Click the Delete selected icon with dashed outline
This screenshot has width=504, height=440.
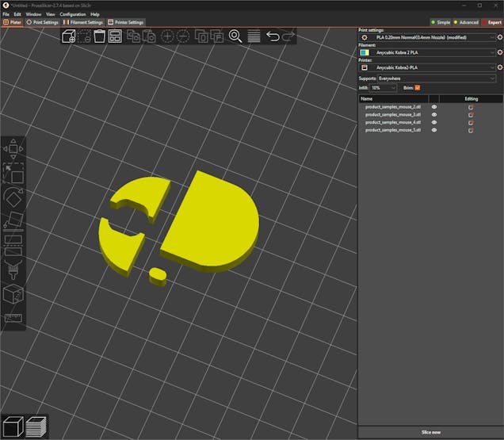(84, 36)
